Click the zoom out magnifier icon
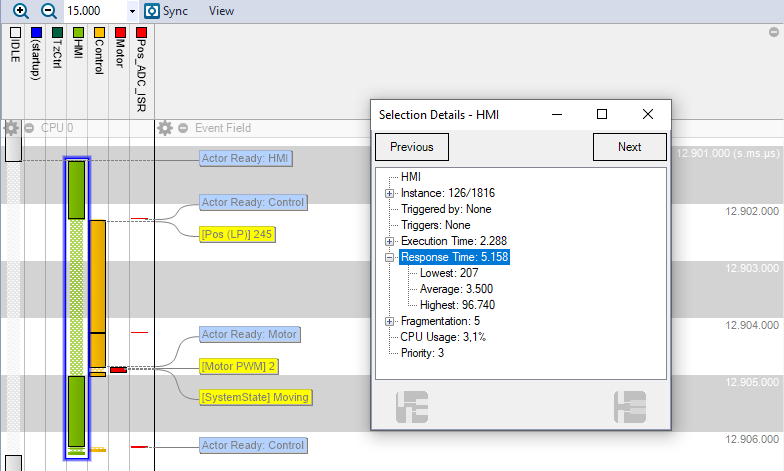 [48, 10]
